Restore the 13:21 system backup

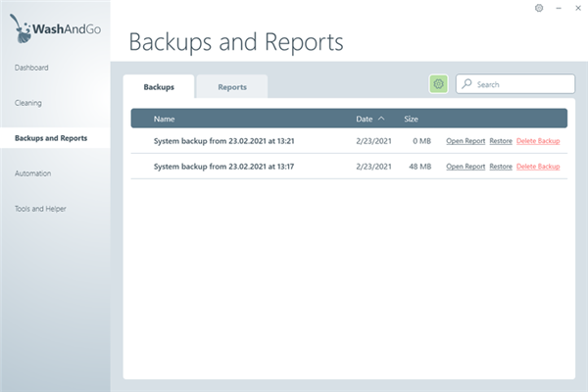501,141
